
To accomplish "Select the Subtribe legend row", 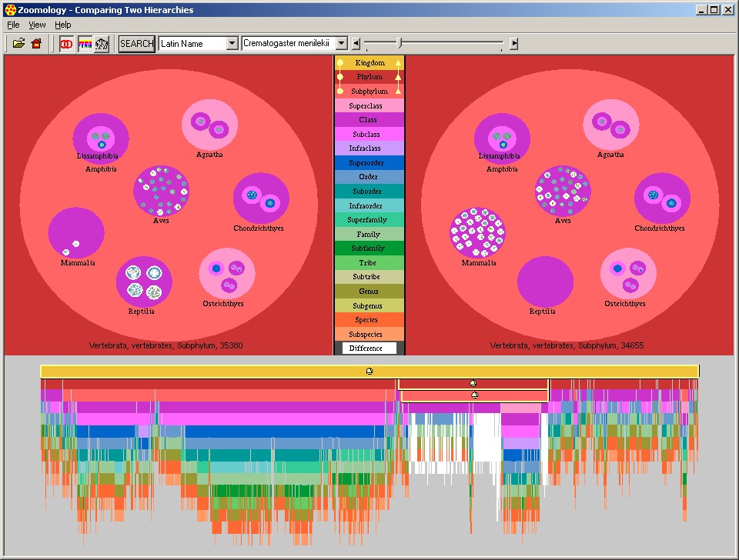I will (369, 277).
